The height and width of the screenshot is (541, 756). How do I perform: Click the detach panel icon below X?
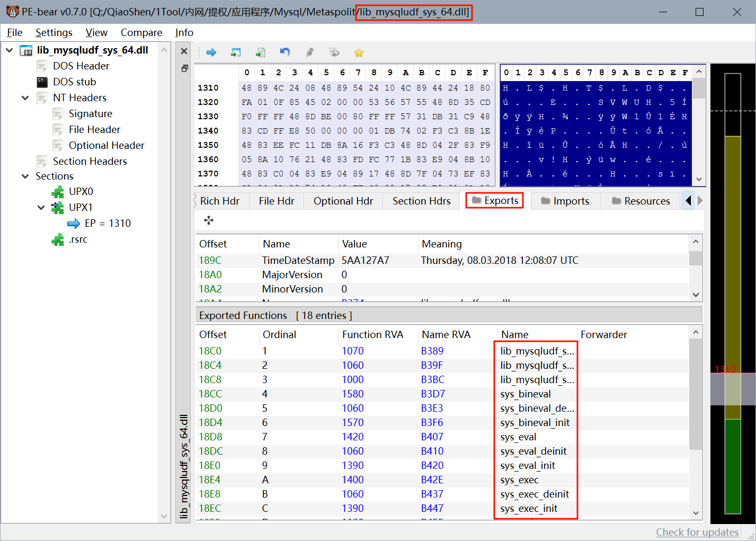184,68
